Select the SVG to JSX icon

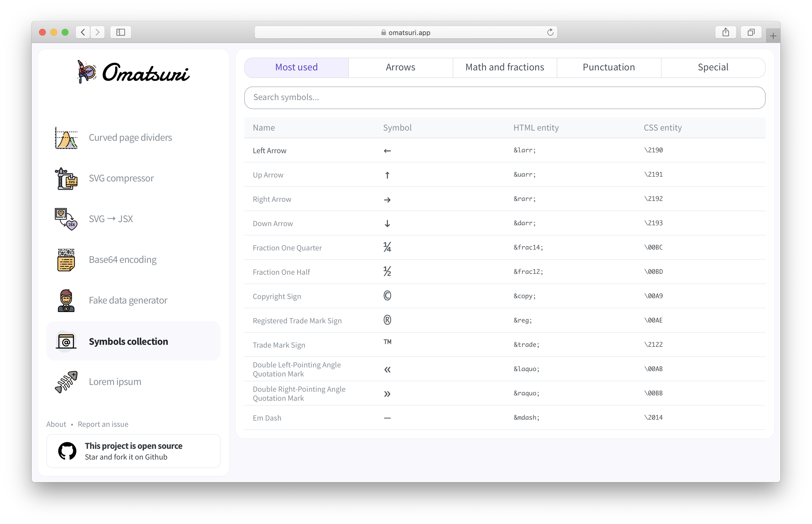[x=66, y=219]
